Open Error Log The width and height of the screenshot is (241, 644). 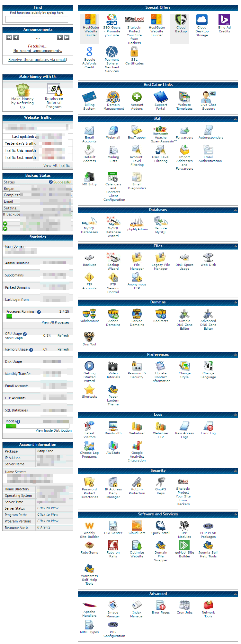pos(208,428)
